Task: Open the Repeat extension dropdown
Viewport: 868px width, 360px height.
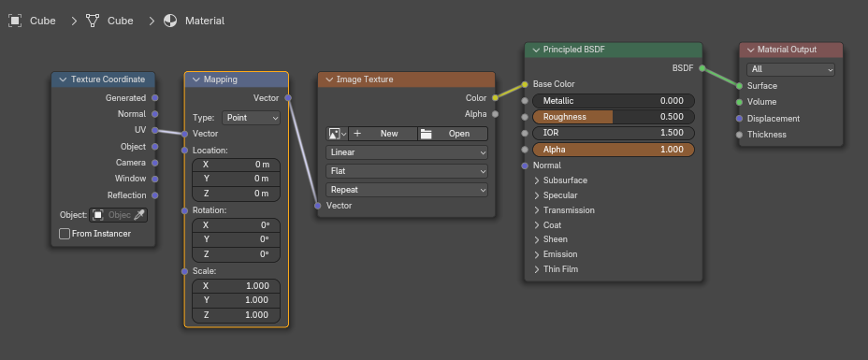Action: pyautogui.click(x=407, y=190)
